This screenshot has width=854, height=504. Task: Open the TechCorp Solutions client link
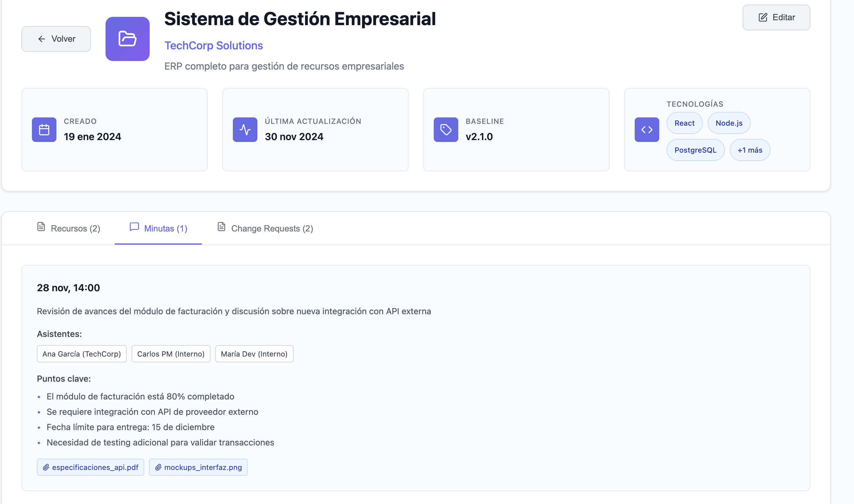pyautogui.click(x=213, y=45)
